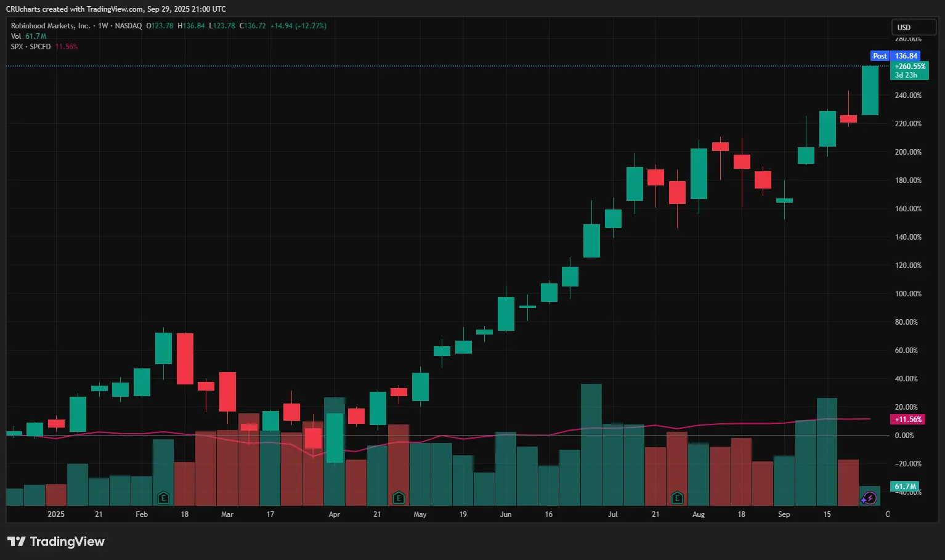Click the CRUcharts created with TradingView.com header

(116, 9)
